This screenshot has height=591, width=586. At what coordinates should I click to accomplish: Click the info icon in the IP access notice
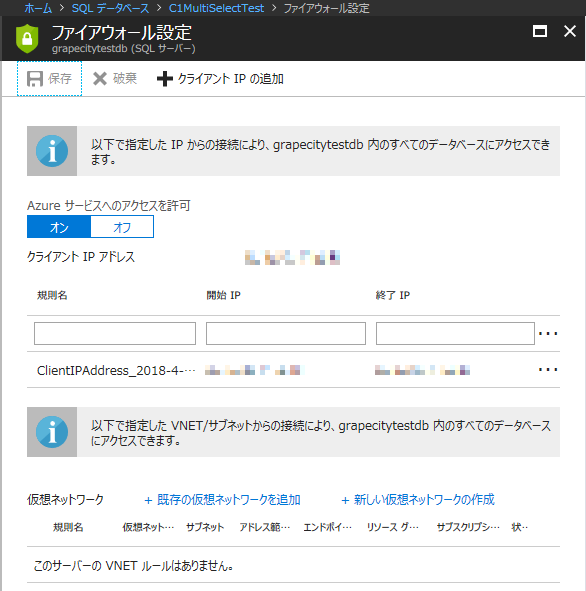[52, 151]
